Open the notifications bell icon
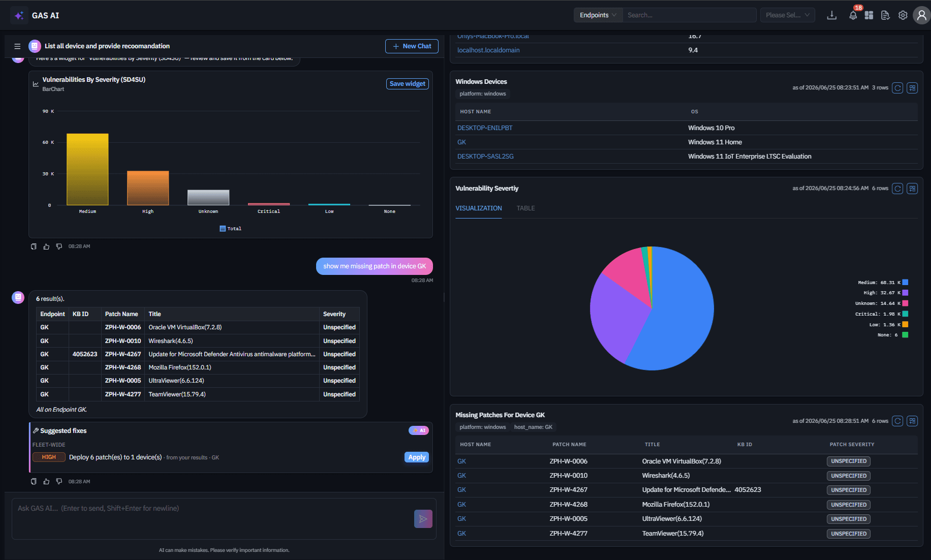Screen dimensions: 931x560 [x=853, y=15]
